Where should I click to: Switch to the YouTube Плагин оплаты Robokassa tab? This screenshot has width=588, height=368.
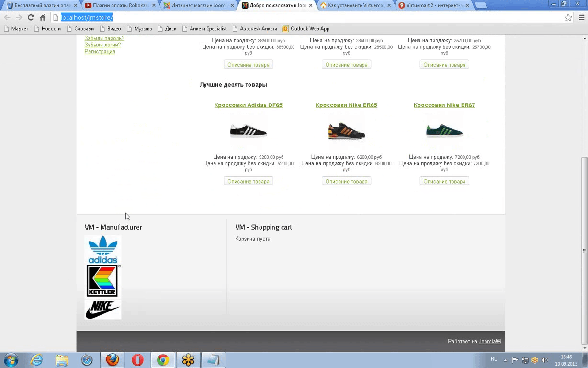(x=119, y=5)
